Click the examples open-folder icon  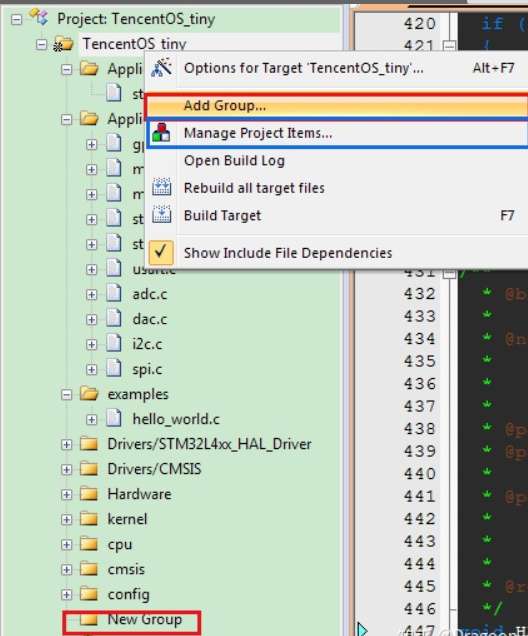[x=89, y=393]
